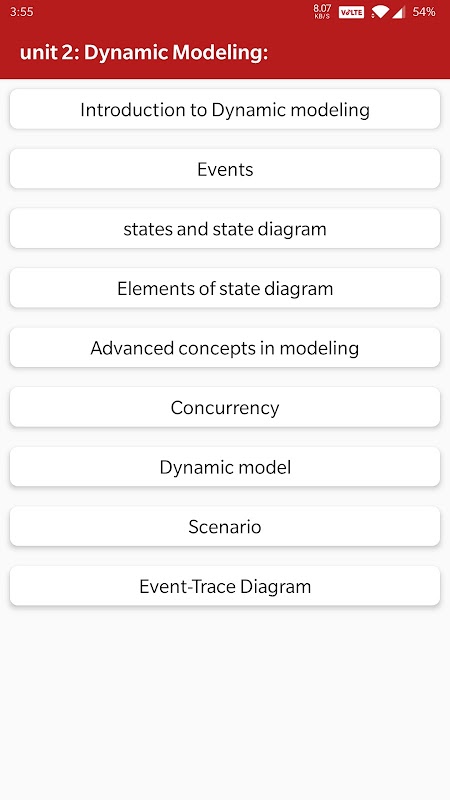Open the Events topic

point(225,169)
